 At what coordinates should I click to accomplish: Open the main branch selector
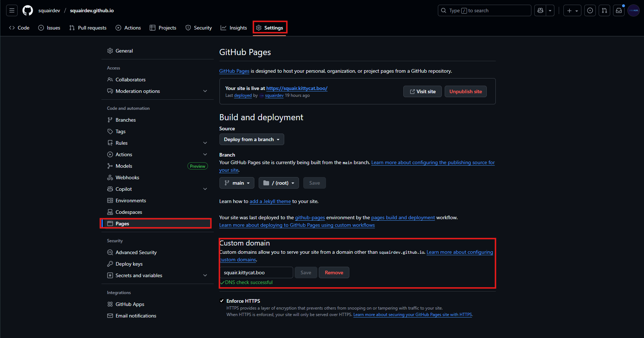(237, 182)
